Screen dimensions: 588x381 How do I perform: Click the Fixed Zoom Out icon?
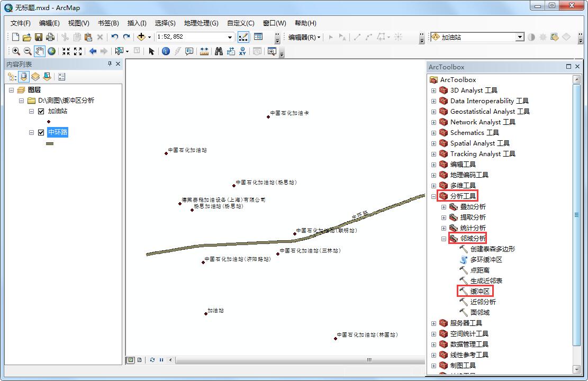pos(78,51)
